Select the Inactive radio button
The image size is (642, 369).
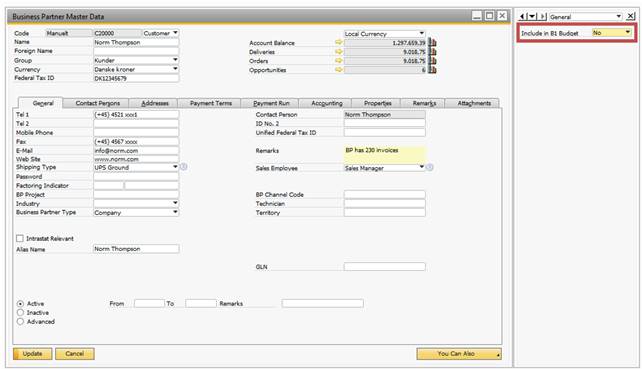[x=20, y=312]
